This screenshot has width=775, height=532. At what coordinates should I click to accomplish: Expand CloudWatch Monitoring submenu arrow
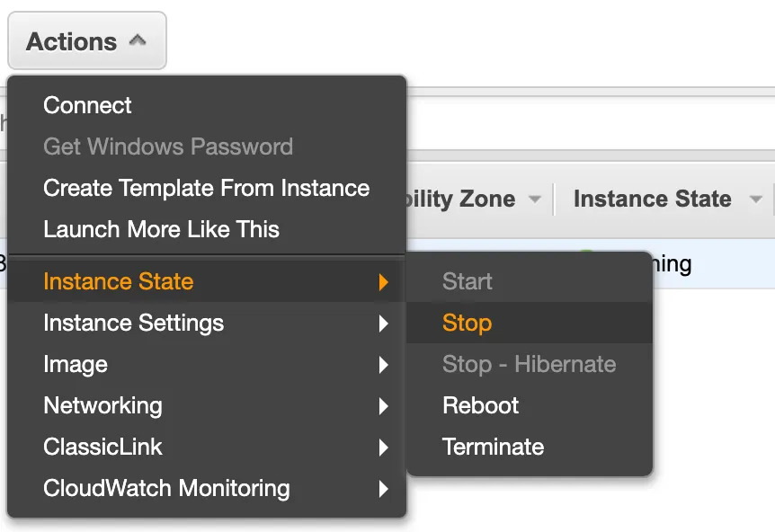coord(384,489)
